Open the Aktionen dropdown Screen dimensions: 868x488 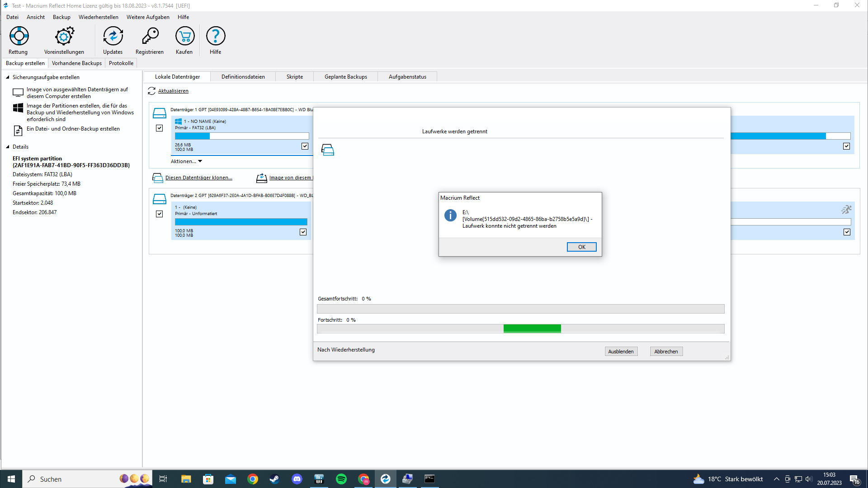186,161
